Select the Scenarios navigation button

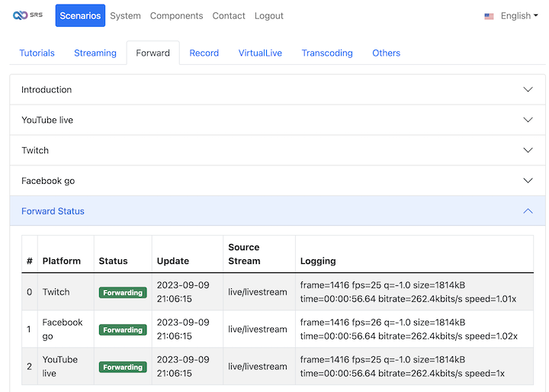(80, 16)
